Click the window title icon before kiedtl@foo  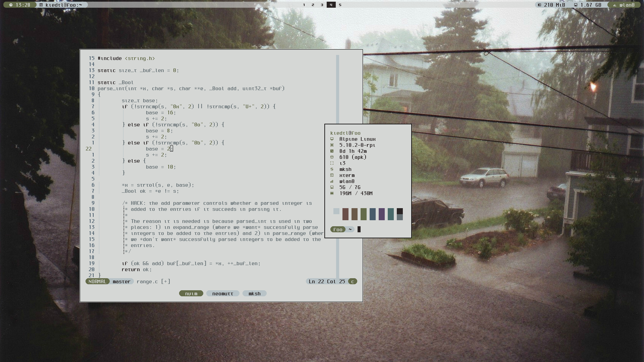click(41, 5)
